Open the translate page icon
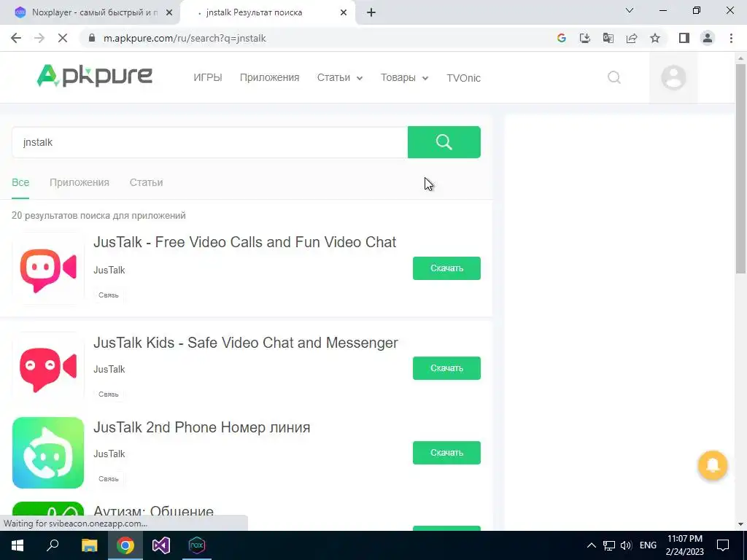747x560 pixels. (x=608, y=38)
